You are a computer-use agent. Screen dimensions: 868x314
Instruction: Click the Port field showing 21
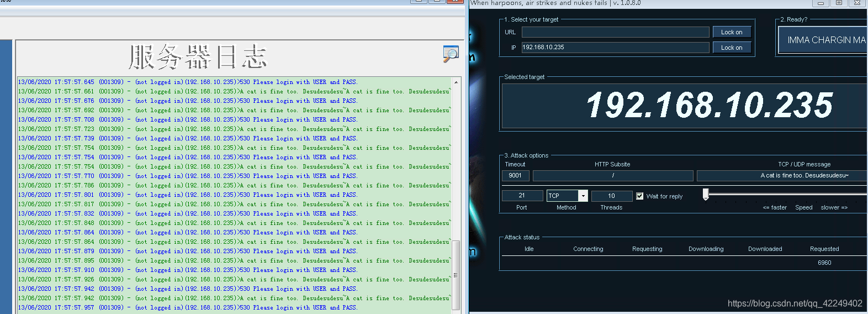pos(522,196)
